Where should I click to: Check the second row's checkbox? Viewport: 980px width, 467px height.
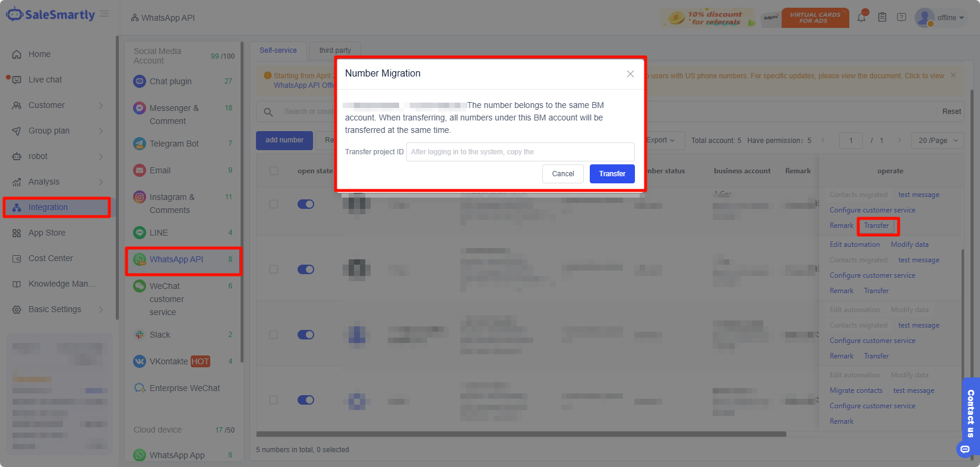274,269
